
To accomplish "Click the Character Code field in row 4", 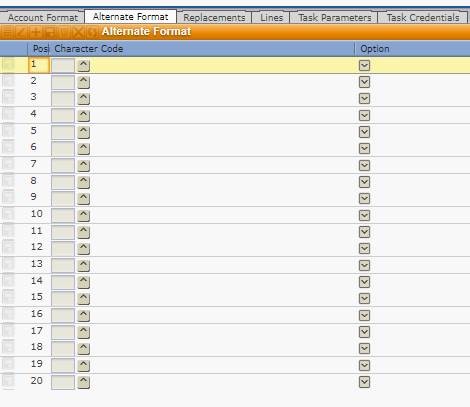I will click(x=63, y=115).
